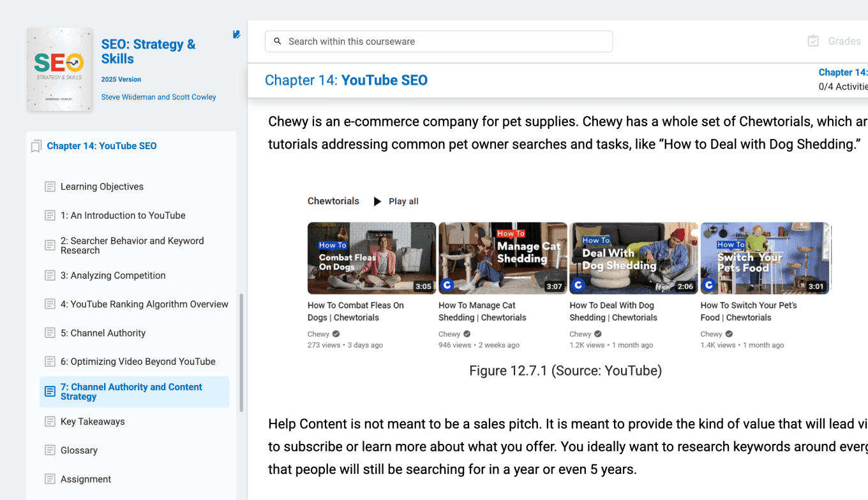This screenshot has width=868, height=500.
Task: Open 4: YouTube Ranking Algorithm Overview
Action: [144, 304]
